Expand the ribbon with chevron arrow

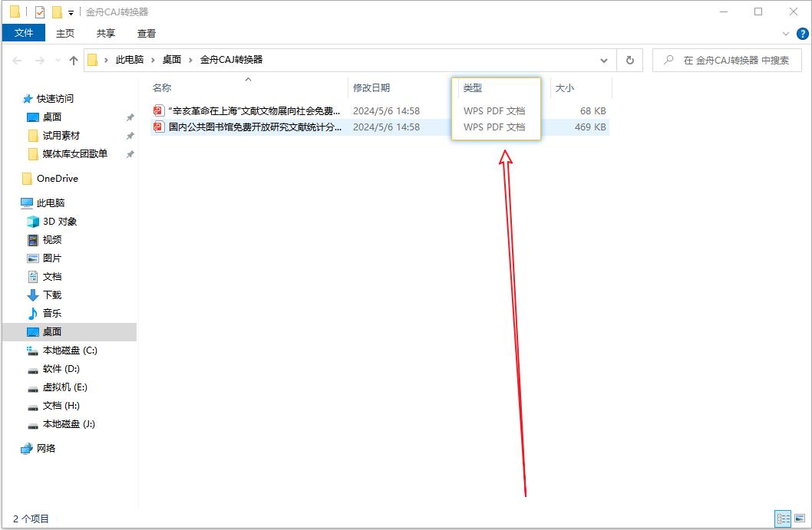[x=786, y=34]
